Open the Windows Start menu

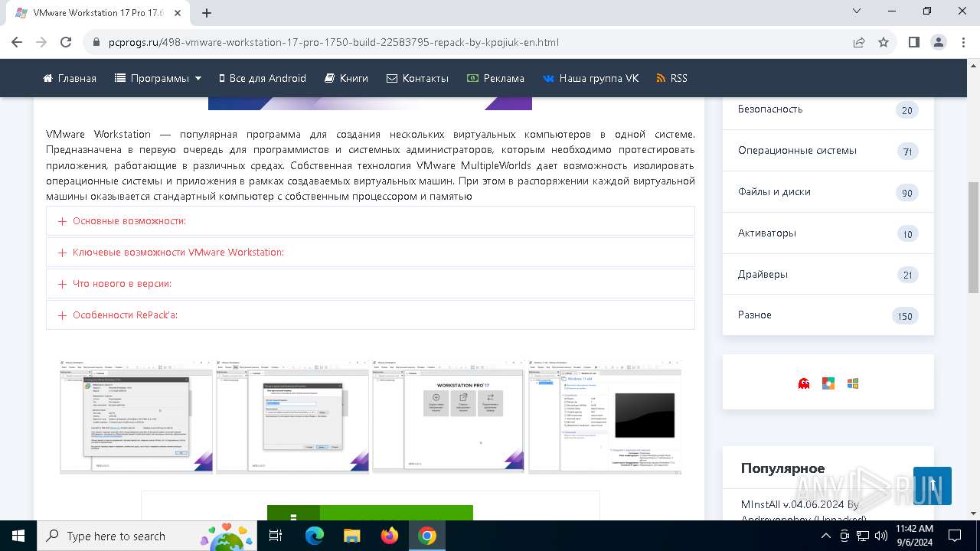click(x=18, y=536)
